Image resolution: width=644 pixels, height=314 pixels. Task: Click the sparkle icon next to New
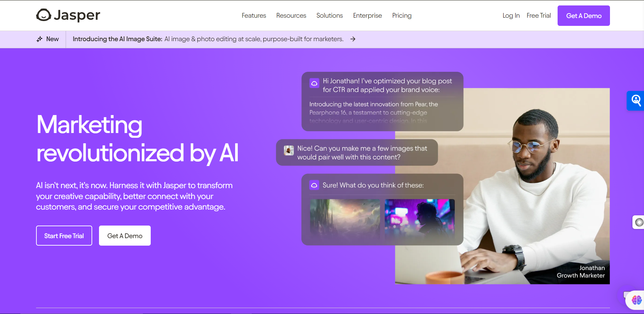(39, 39)
